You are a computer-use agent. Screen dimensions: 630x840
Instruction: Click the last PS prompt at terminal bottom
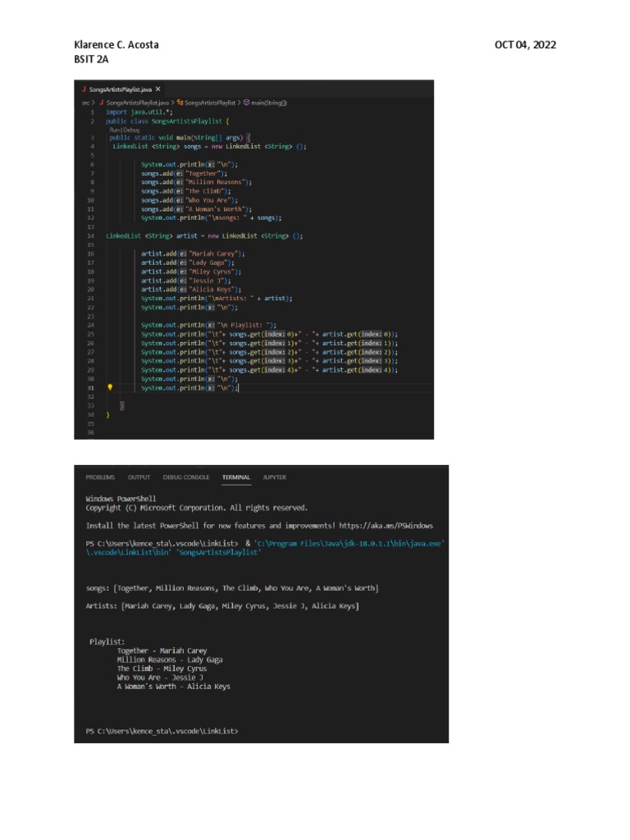[x=162, y=731]
